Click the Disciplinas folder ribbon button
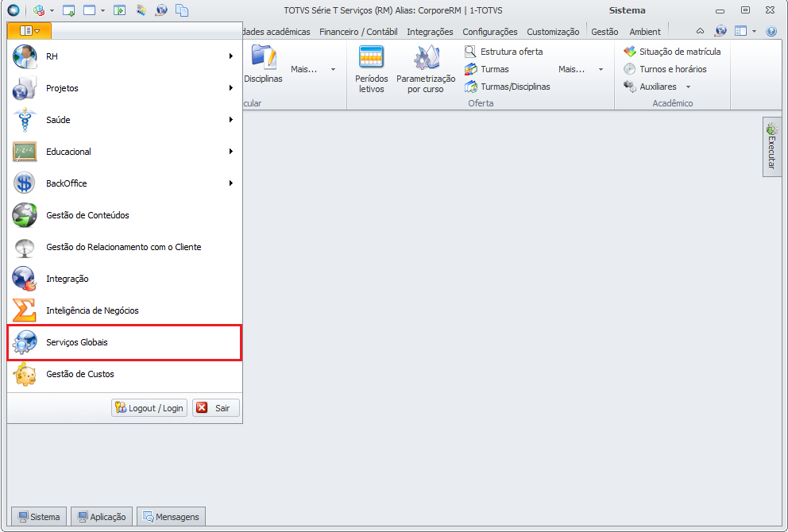This screenshot has height=532, width=788. [264, 64]
